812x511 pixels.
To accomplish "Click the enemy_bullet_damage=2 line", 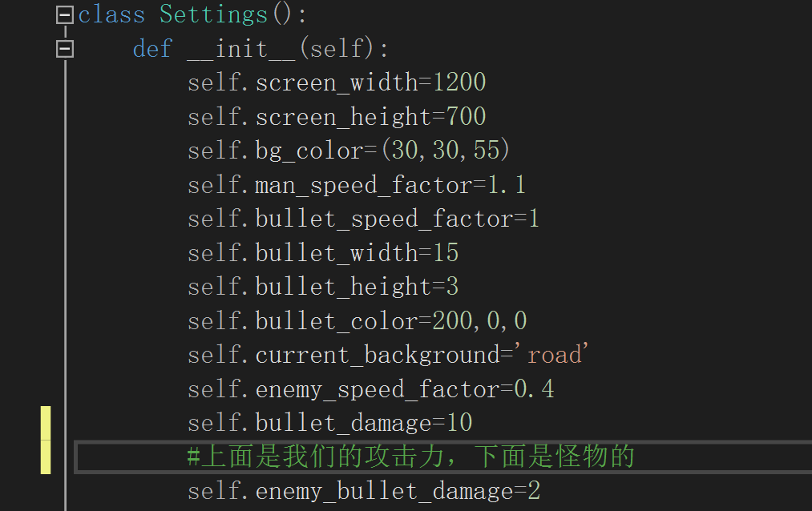I will tap(364, 491).
